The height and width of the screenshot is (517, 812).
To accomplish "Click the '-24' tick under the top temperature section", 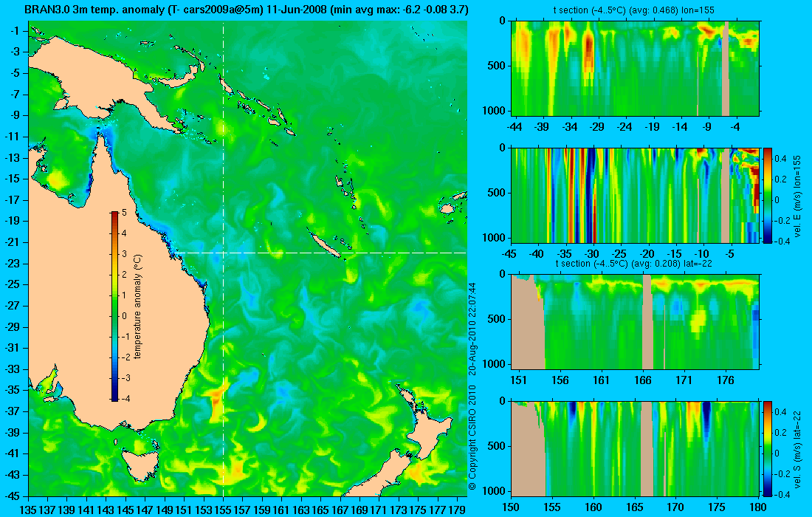I will click(625, 127).
